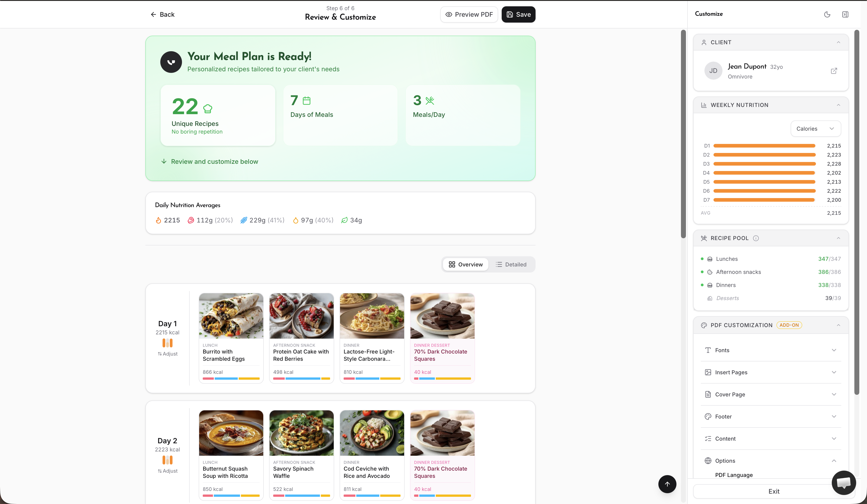Open the Calories metric dropdown
Image resolution: width=867 pixels, height=504 pixels.
815,129
